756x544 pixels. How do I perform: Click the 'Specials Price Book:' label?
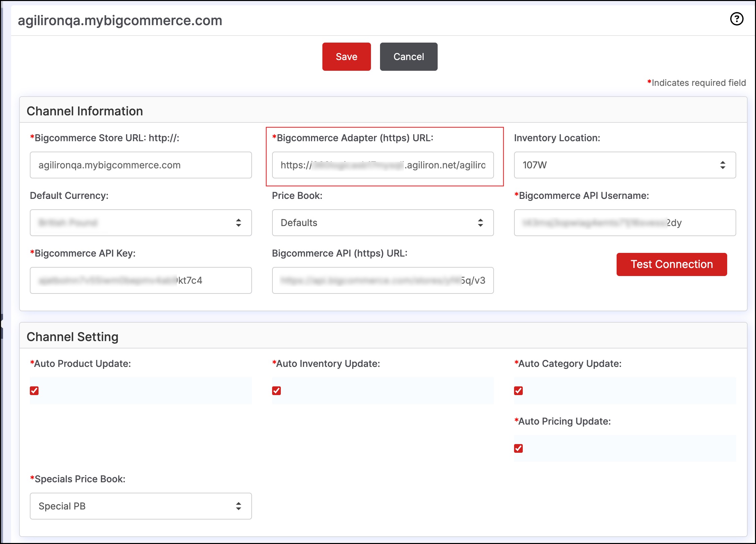[x=78, y=479]
